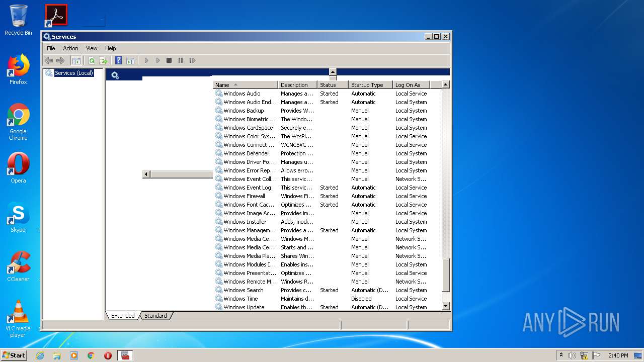Screen dimensions: 644x362
Task: Click the Services taskbar button
Action: 125,355
